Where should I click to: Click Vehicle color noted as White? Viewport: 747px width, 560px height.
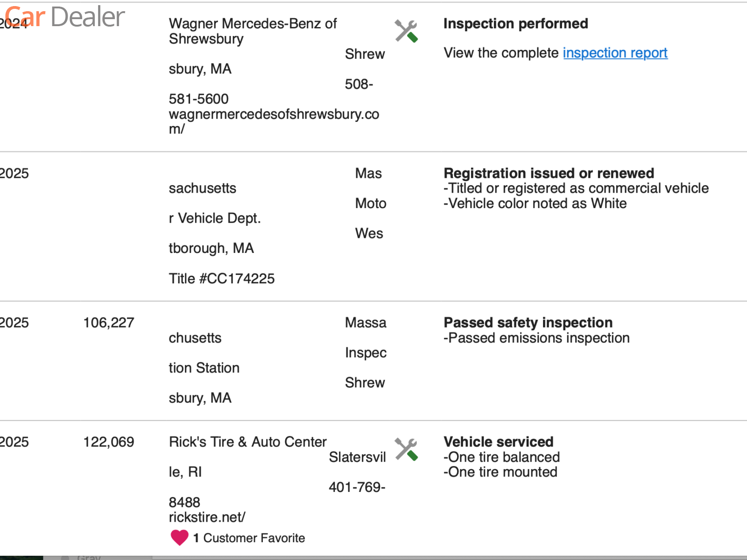535,203
